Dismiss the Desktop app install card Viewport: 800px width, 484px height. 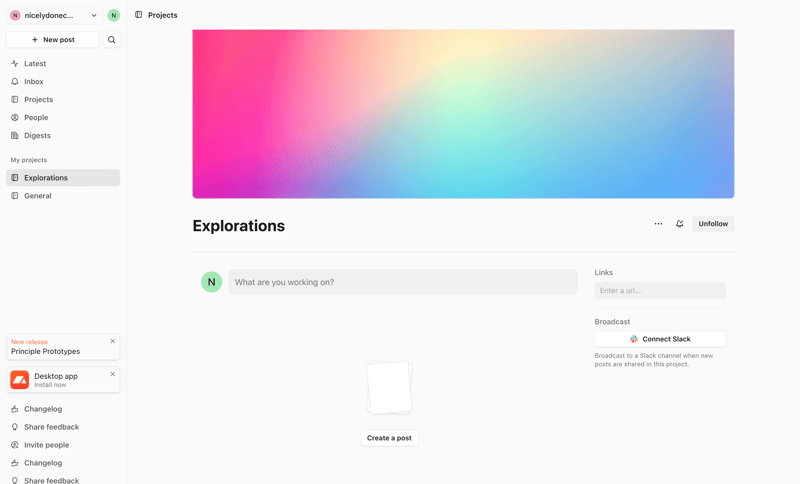(113, 374)
